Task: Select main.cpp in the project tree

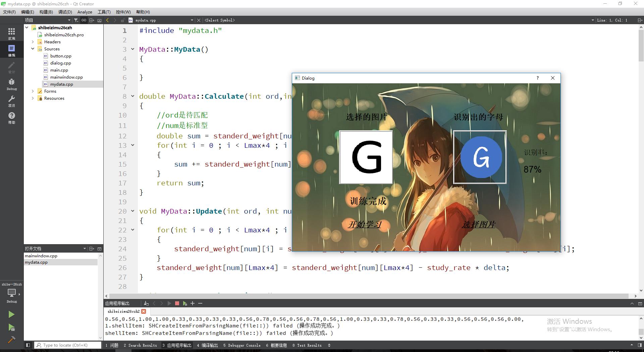Action: point(59,70)
